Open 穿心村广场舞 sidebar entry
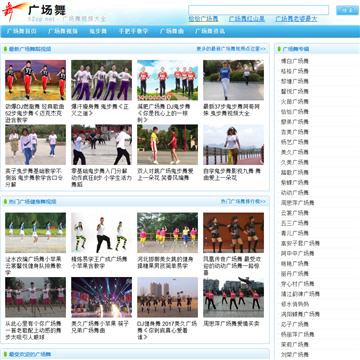The height and width of the screenshot is (360, 360). [x=297, y=284]
